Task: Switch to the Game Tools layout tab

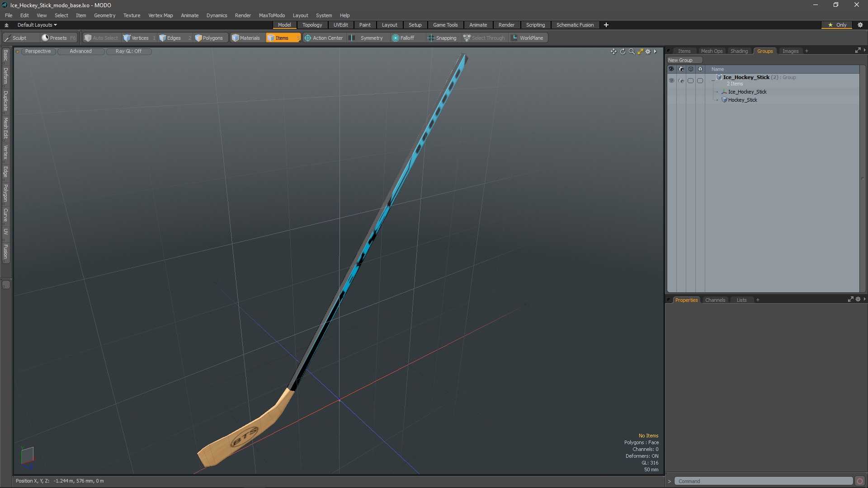Action: click(x=445, y=25)
